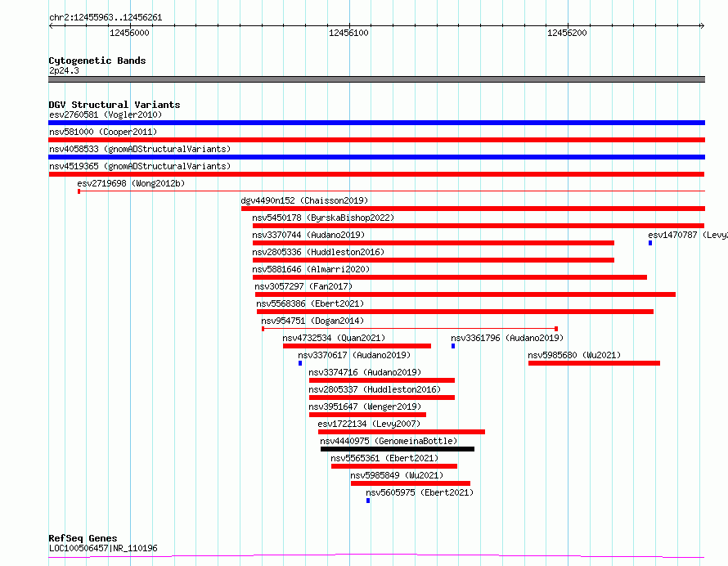Click the small blue esv1470787 marker

pos(650,243)
